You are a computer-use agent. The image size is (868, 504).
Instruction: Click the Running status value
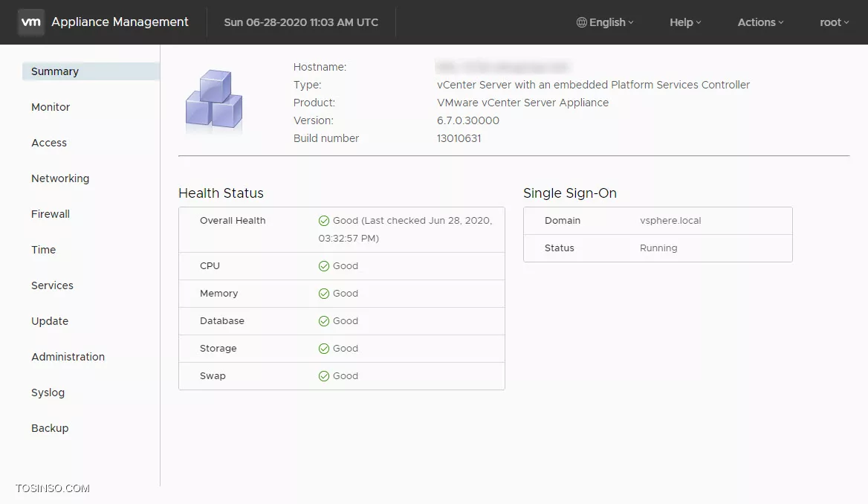[658, 248]
